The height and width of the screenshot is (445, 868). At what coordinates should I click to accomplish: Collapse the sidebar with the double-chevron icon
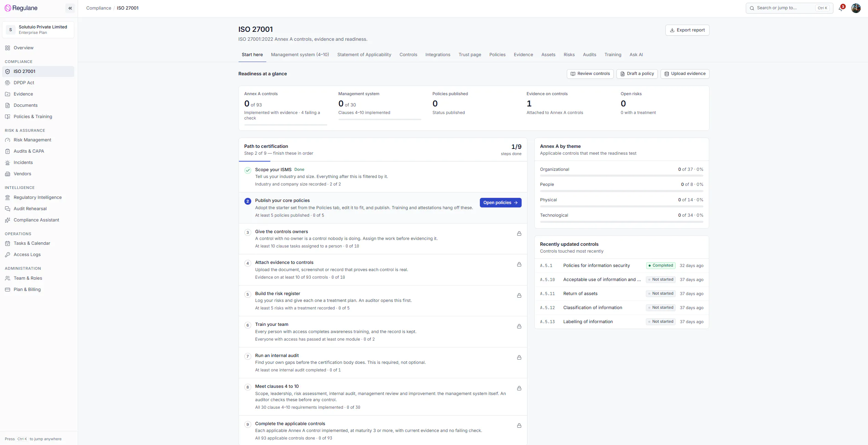coord(70,8)
